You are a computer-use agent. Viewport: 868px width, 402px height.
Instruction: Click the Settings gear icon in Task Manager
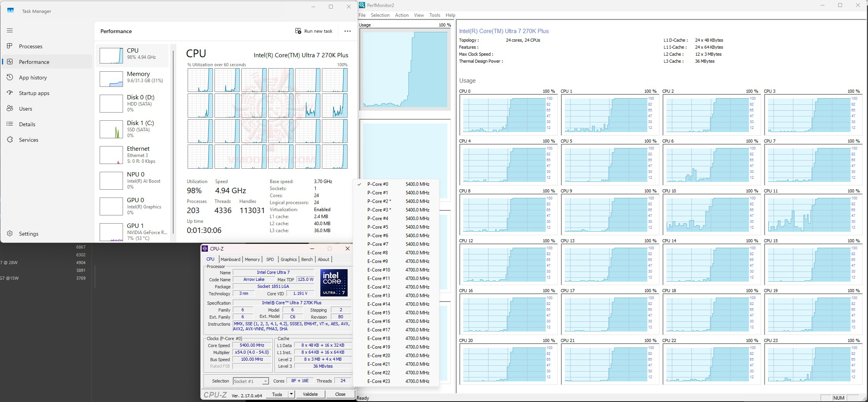(10, 233)
